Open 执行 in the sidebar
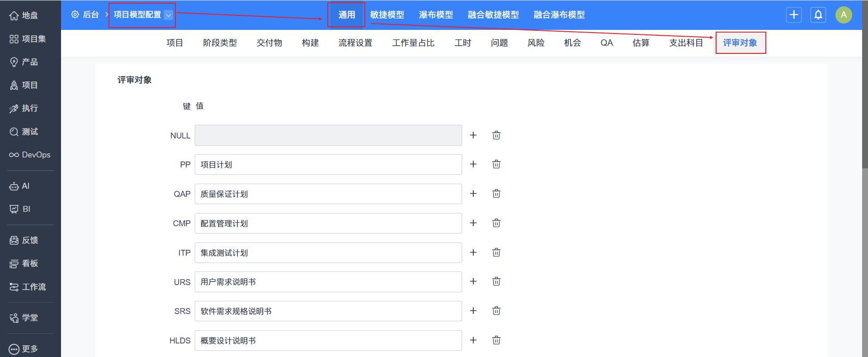The image size is (868, 357). (24, 108)
